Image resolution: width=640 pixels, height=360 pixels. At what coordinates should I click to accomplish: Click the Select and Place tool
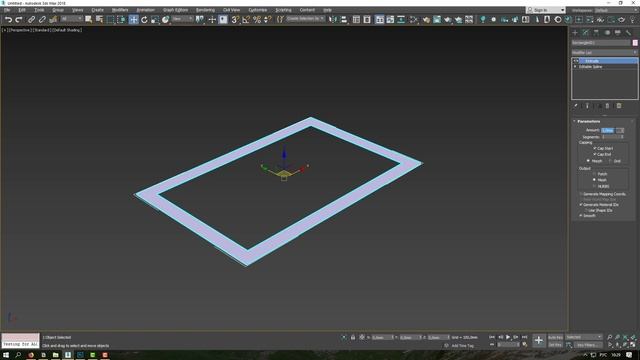tap(165, 20)
